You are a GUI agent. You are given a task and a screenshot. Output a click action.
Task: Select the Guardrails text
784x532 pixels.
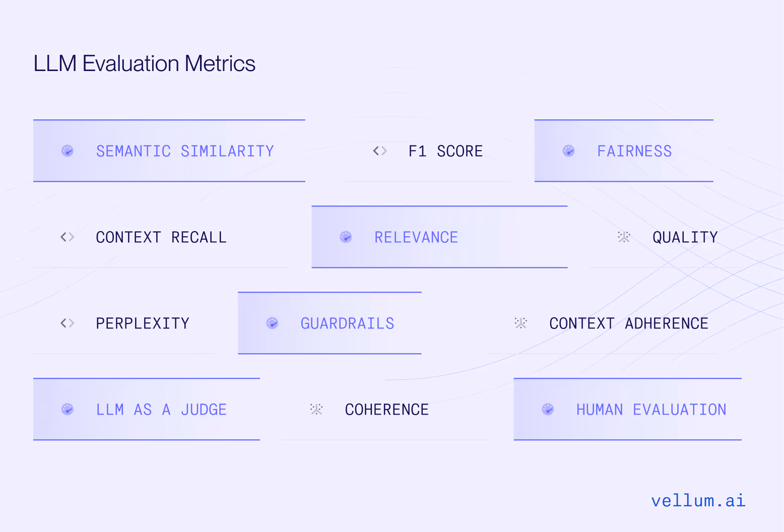pyautogui.click(x=347, y=323)
